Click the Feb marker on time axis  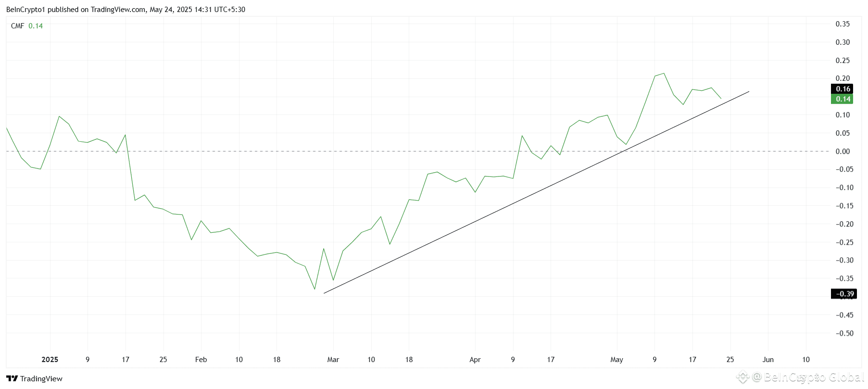point(201,360)
